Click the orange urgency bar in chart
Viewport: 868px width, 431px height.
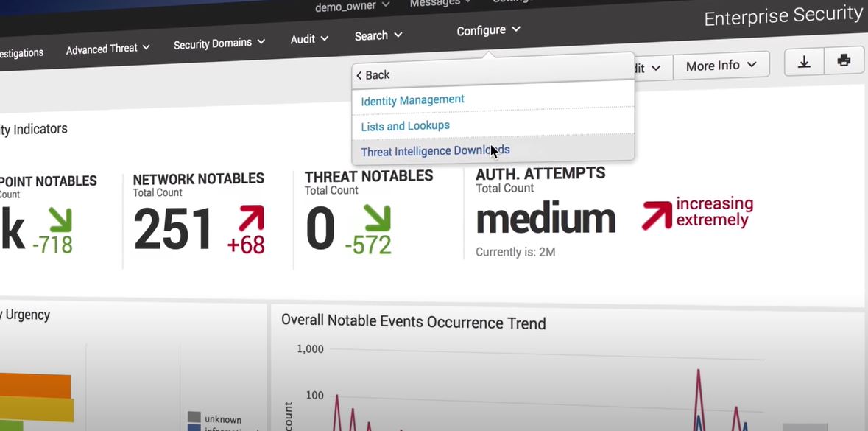(x=35, y=385)
